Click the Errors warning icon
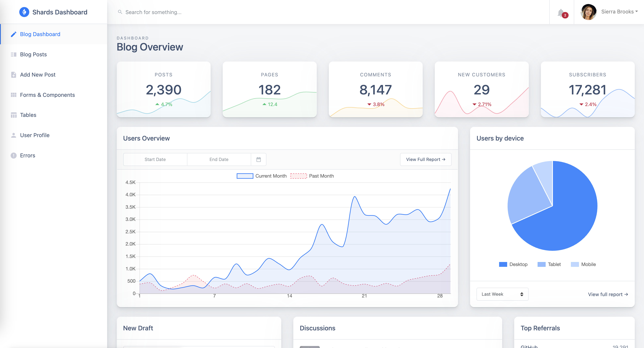Image resolution: width=644 pixels, height=348 pixels. point(14,155)
